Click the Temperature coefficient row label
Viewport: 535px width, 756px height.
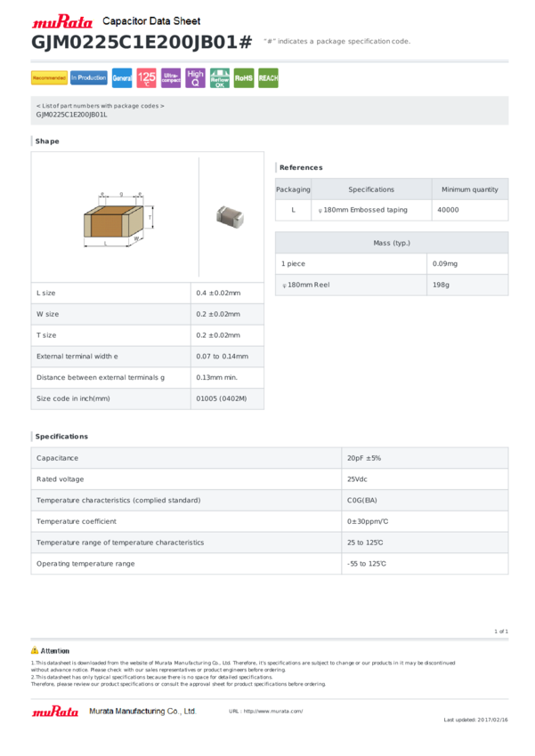pyautogui.click(x=77, y=522)
